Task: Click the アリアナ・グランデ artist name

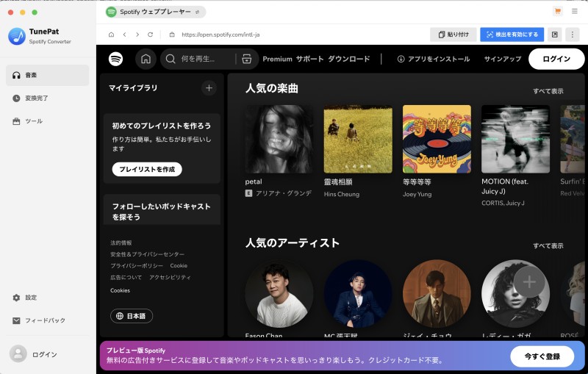Action: pos(284,193)
